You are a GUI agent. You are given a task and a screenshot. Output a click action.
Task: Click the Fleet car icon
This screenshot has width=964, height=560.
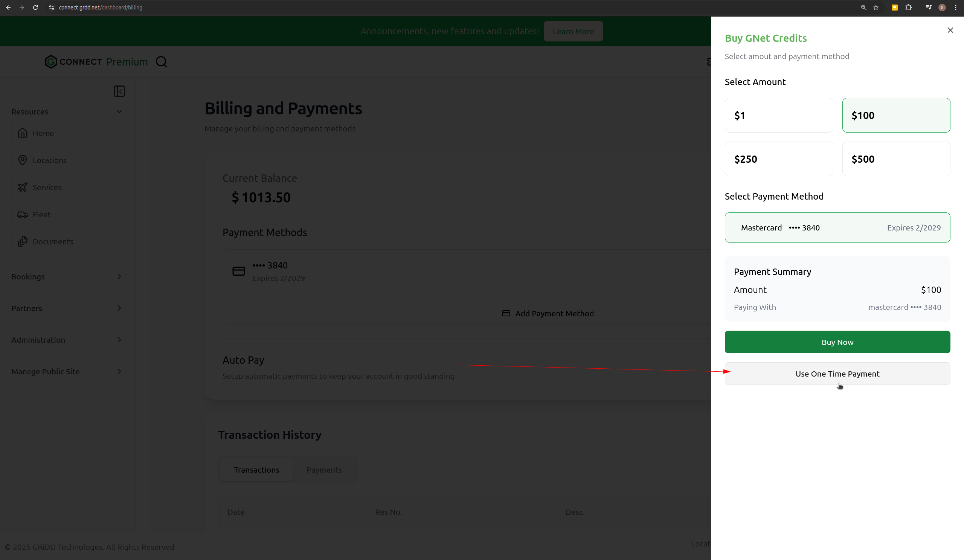tap(23, 214)
